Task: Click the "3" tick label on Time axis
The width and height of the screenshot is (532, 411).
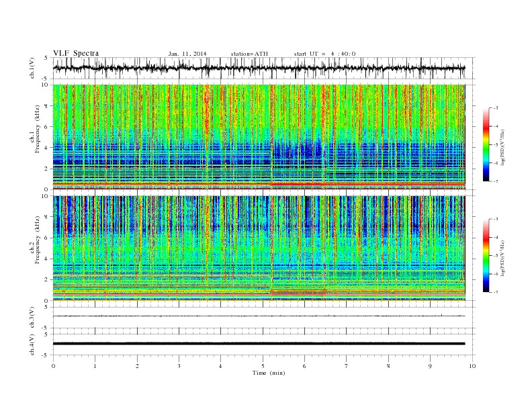Action: click(179, 366)
